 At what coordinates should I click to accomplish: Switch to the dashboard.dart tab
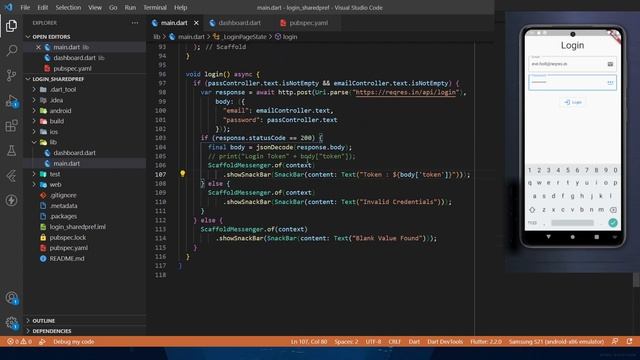240,23
